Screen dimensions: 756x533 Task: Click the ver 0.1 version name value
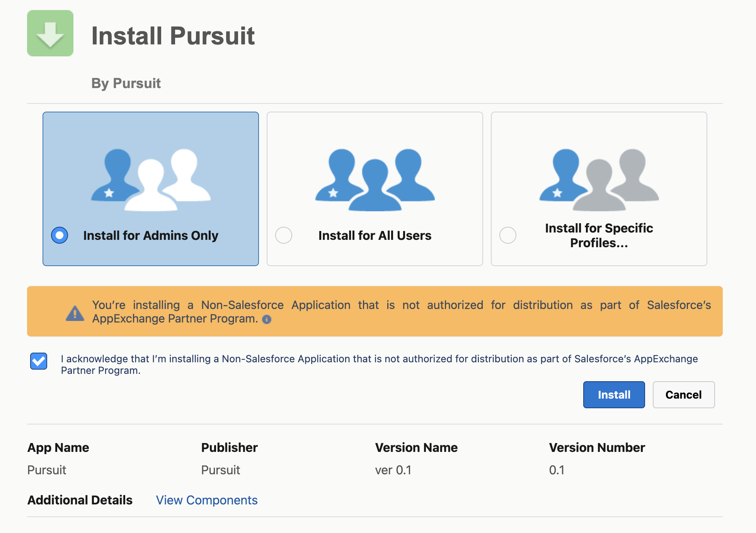coord(393,470)
